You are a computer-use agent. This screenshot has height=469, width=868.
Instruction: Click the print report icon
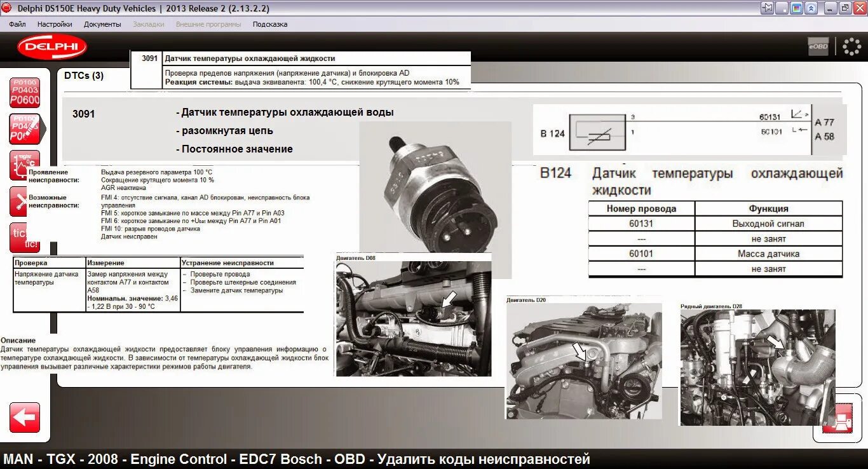[x=837, y=418]
